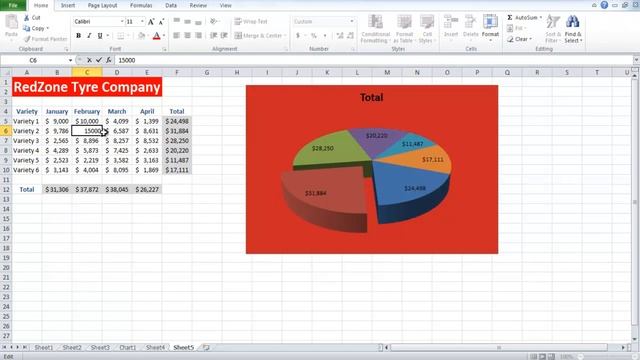Select column C header
This screenshot has width=640, height=360.
(87, 72)
